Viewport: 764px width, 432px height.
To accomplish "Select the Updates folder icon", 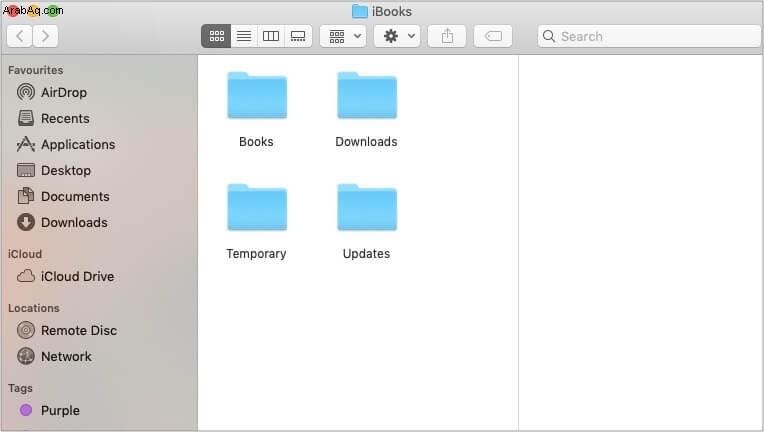I will (x=367, y=207).
